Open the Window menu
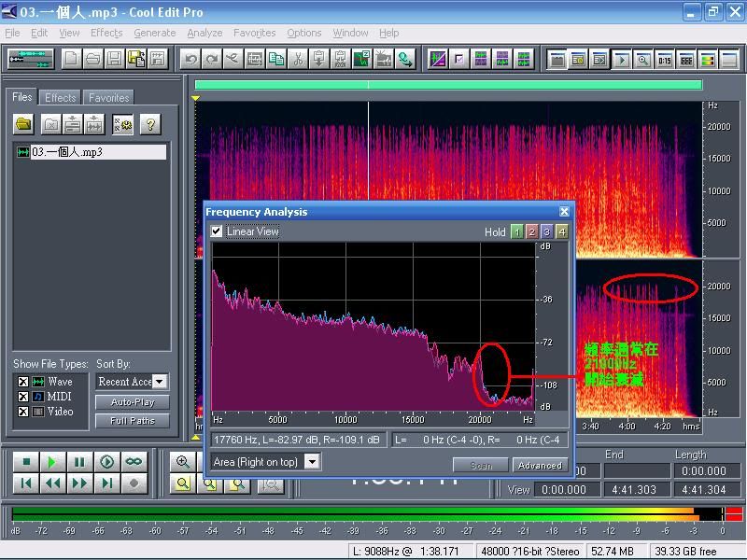This screenshot has width=747, height=560. 351,33
